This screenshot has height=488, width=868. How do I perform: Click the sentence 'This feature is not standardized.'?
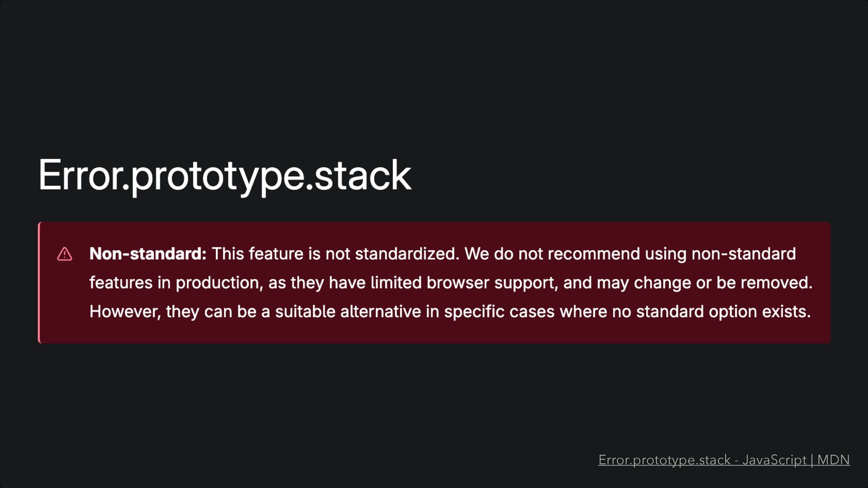[x=335, y=254]
